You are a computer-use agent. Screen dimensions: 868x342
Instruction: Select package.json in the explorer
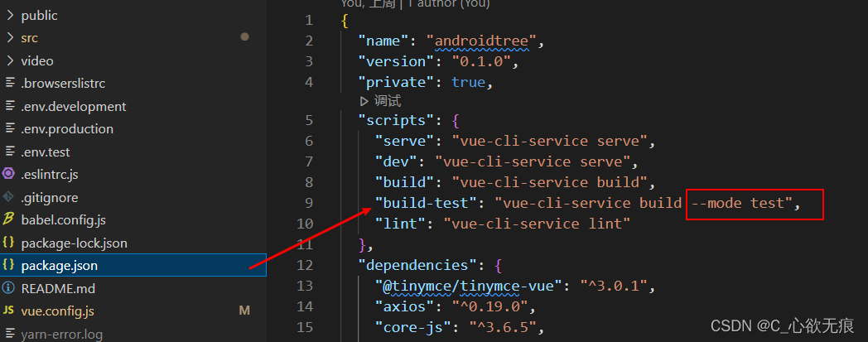coord(60,266)
